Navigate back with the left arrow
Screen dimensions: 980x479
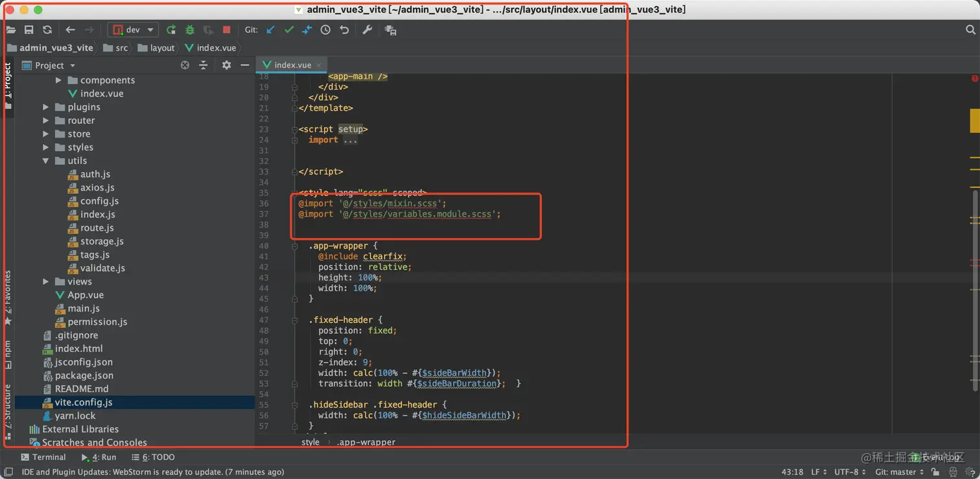70,30
